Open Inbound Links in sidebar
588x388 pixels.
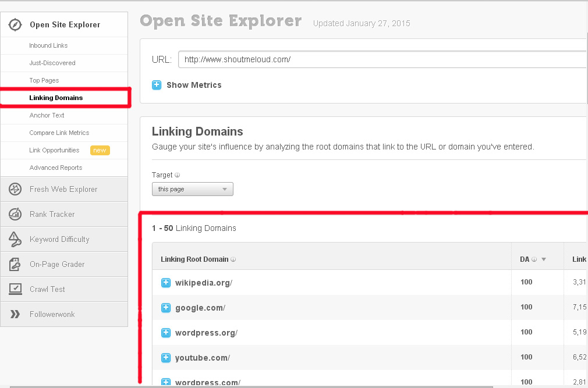tap(48, 45)
